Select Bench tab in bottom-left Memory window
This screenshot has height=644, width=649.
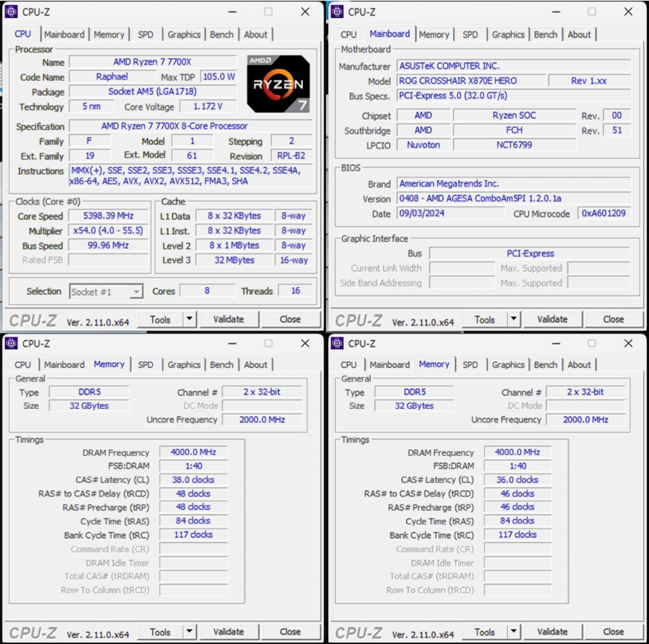coord(221,365)
